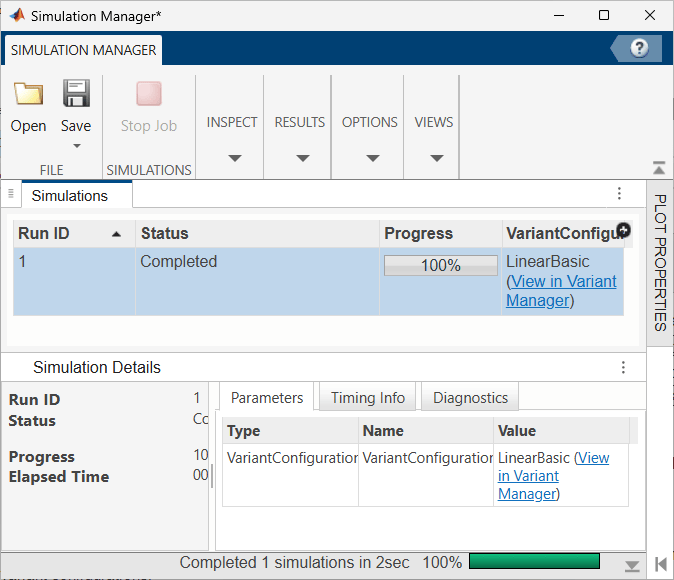The width and height of the screenshot is (674, 580).
Task: Click the Status column header
Action: [x=257, y=233]
